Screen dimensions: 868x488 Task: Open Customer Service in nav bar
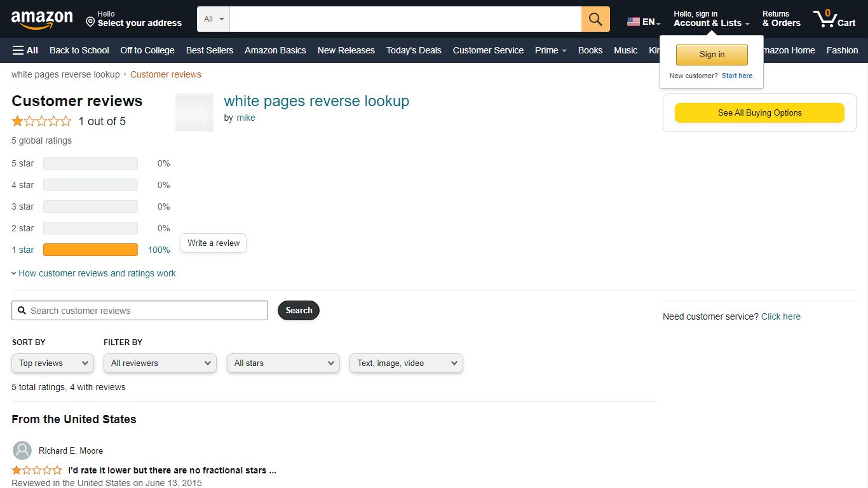click(488, 50)
